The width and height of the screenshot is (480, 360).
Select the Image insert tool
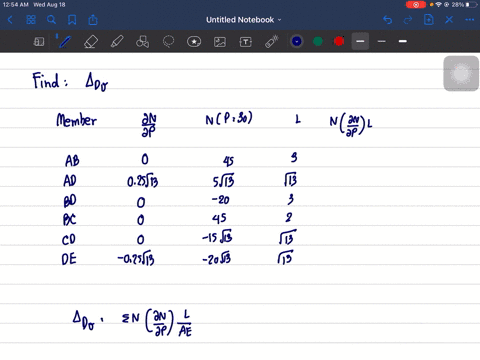(220, 42)
